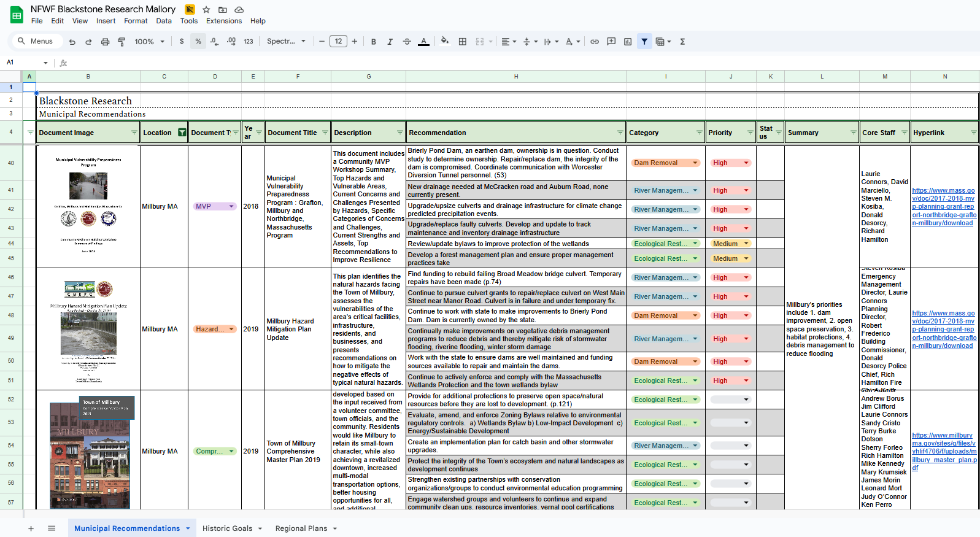Increase font size with plus button

click(355, 42)
